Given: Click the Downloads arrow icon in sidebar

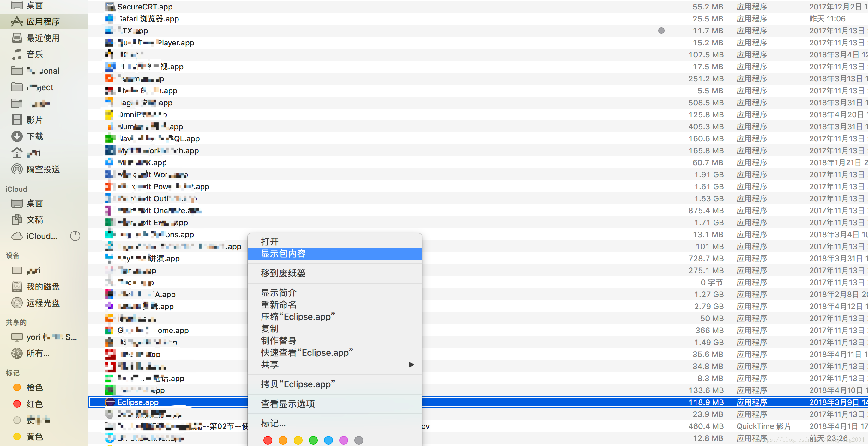Looking at the screenshot, I should pos(17,136).
